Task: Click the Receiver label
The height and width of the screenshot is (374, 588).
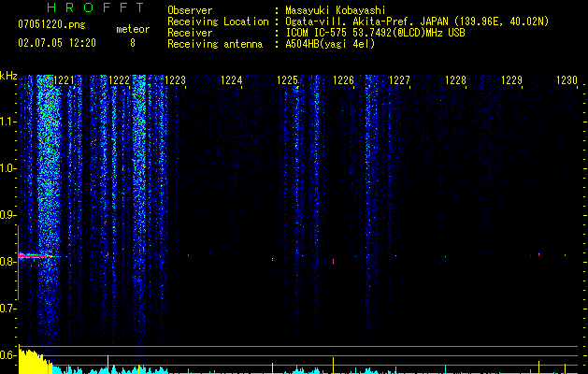Action: [x=190, y=33]
